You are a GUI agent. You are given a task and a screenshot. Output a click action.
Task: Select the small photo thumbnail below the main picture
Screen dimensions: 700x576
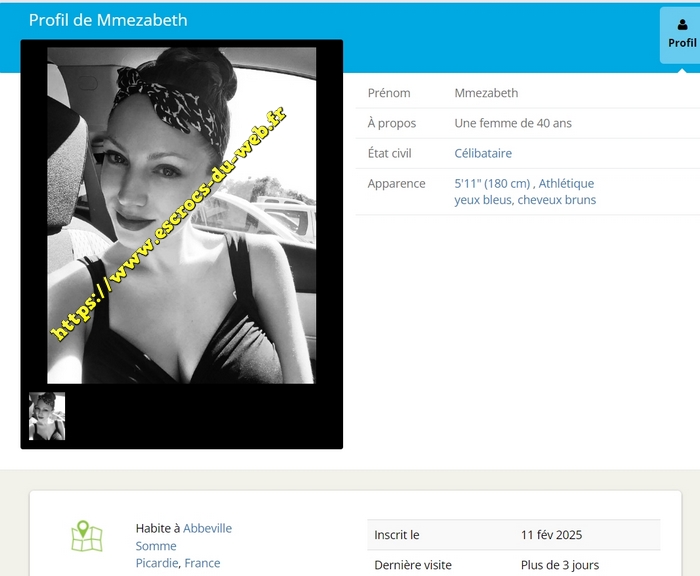(47, 416)
